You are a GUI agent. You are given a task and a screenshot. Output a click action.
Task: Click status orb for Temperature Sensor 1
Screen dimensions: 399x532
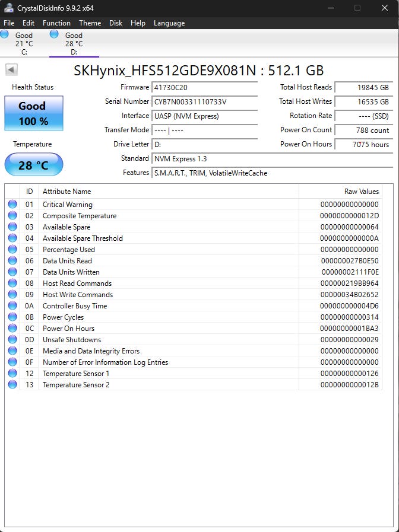(x=12, y=373)
